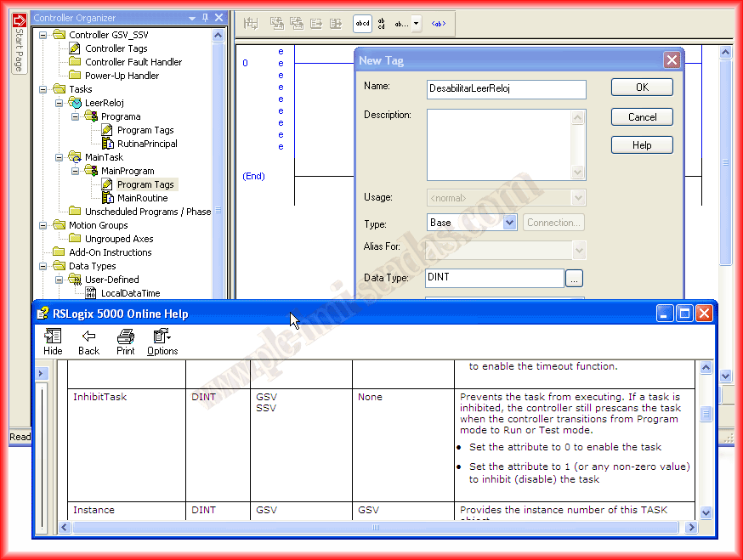Click the help window horizontal scrollbar thumb
The width and height of the screenshot is (743, 560).
(375, 528)
